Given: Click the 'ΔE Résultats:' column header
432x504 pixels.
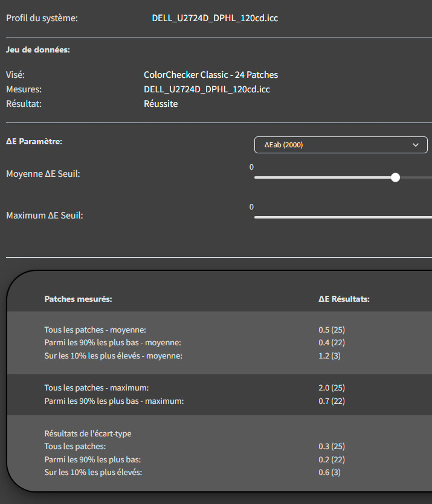Looking at the screenshot, I should coord(344,299).
